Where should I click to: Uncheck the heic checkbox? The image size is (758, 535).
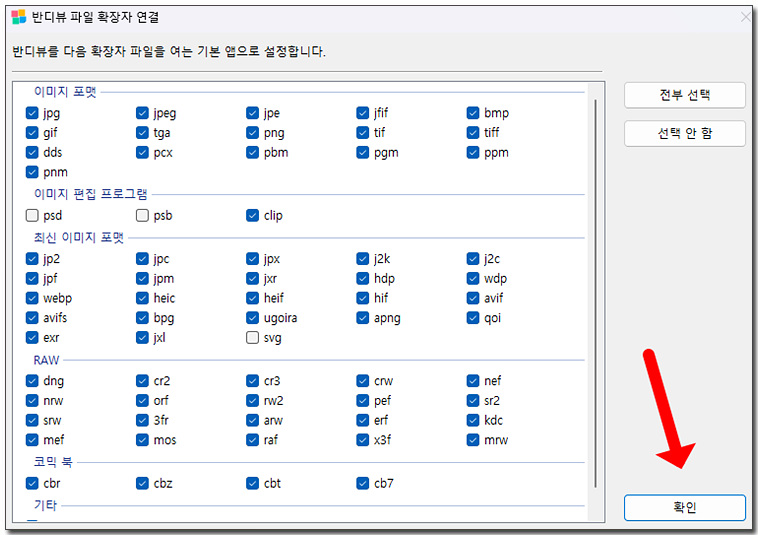142,298
